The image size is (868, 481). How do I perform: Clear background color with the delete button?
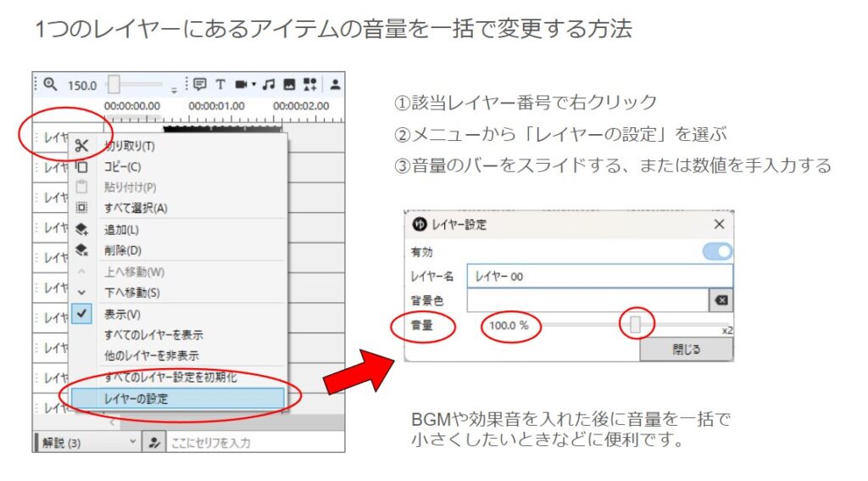[721, 300]
